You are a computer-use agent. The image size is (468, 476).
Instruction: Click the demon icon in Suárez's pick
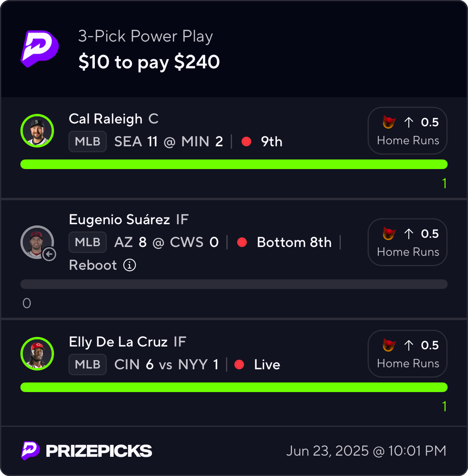(x=389, y=233)
